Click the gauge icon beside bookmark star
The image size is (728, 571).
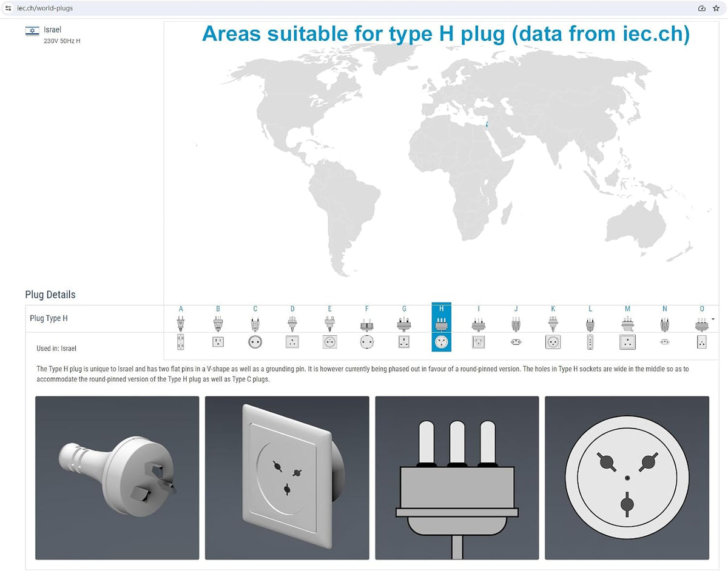702,8
